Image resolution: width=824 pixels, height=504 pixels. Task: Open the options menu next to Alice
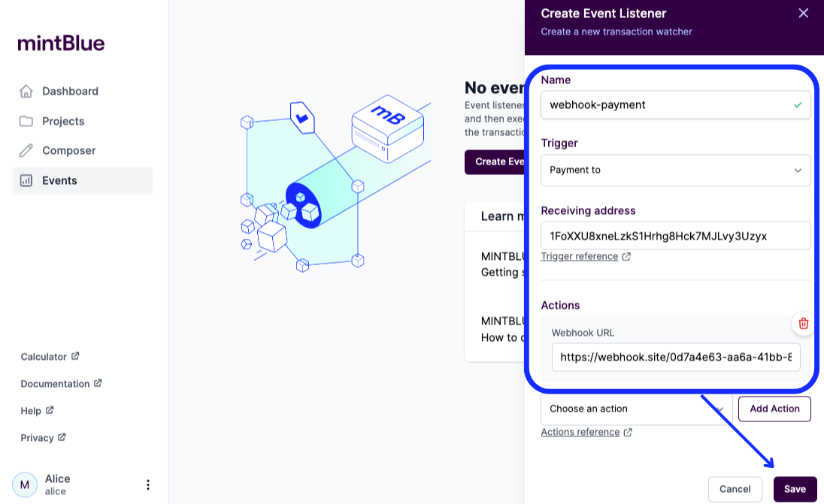coord(147,484)
